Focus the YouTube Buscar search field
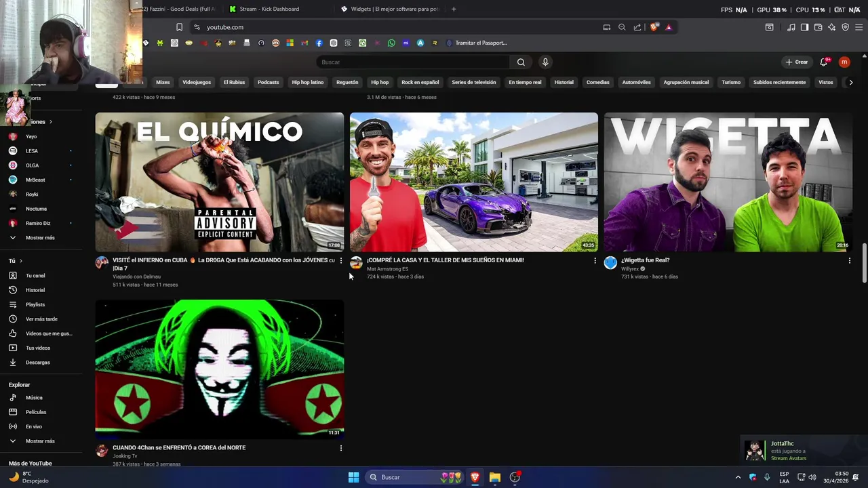 click(413, 62)
